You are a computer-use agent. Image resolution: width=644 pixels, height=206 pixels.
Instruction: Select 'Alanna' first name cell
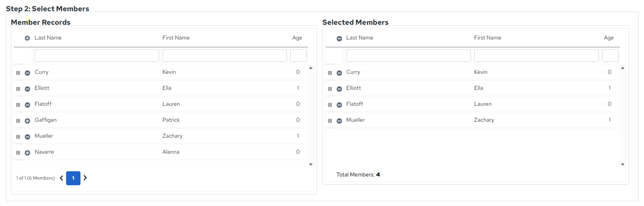[171, 152]
